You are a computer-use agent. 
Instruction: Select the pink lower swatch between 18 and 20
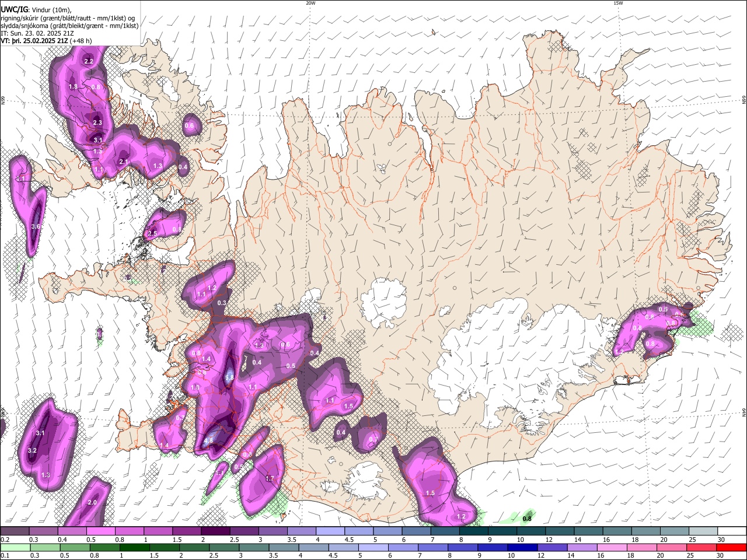click(x=642, y=547)
